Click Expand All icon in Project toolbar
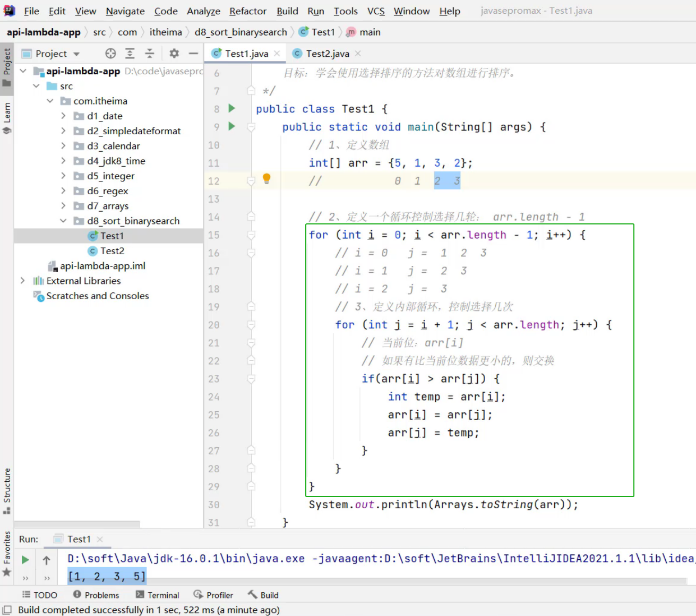 [130, 53]
